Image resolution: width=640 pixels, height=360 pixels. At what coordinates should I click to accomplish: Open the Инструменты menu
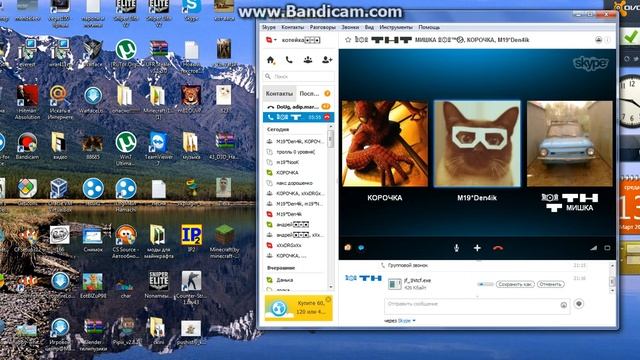tap(396, 27)
